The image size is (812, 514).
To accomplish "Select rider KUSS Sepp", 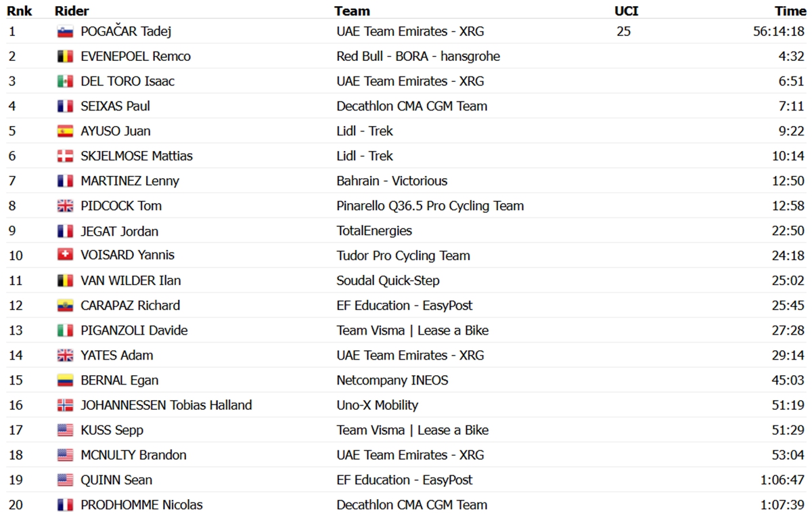I will click(x=112, y=430).
